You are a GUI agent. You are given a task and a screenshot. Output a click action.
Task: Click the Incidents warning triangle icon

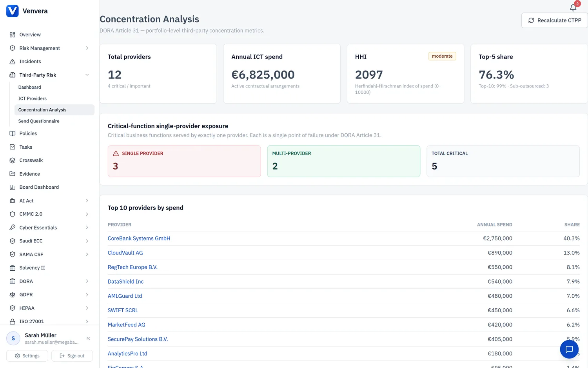click(x=13, y=62)
